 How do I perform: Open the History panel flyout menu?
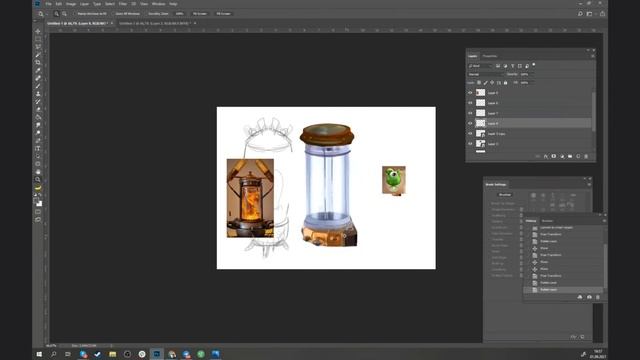pos(604,221)
